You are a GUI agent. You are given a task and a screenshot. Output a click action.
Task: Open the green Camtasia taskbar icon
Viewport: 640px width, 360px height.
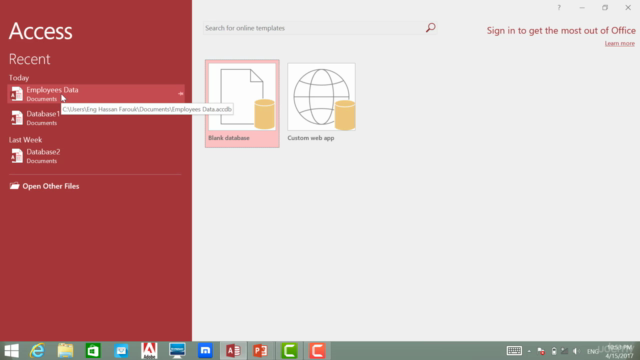click(289, 351)
